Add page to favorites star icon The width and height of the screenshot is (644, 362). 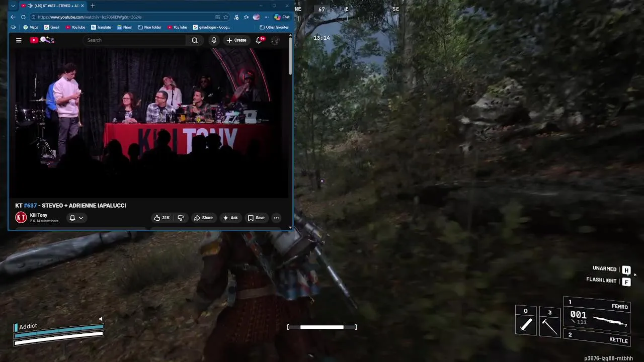[226, 17]
